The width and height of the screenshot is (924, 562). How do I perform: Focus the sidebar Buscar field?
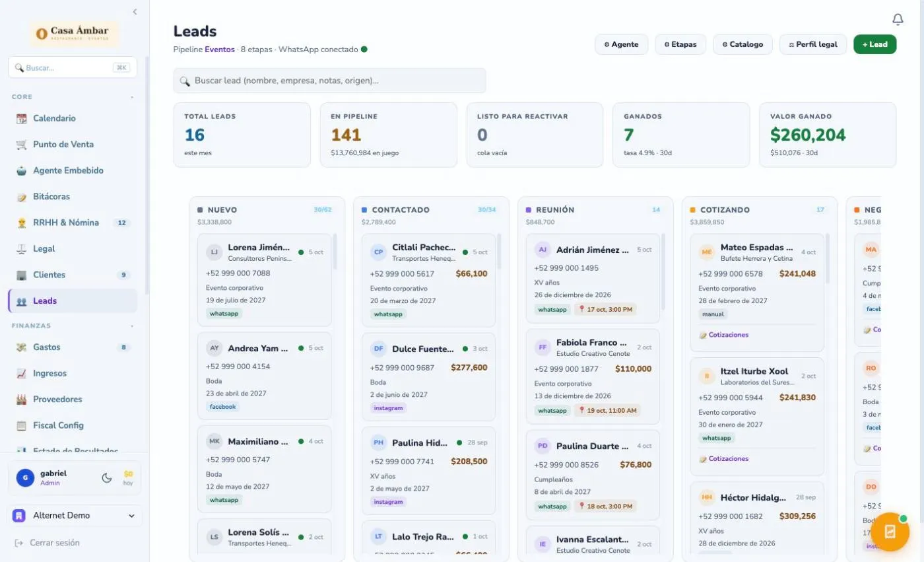[x=73, y=67]
